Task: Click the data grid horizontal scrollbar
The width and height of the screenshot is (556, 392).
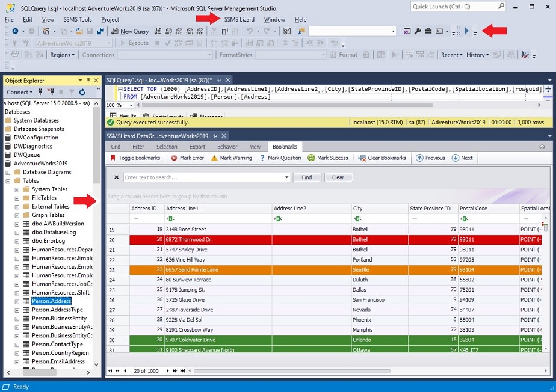Action: point(292,371)
